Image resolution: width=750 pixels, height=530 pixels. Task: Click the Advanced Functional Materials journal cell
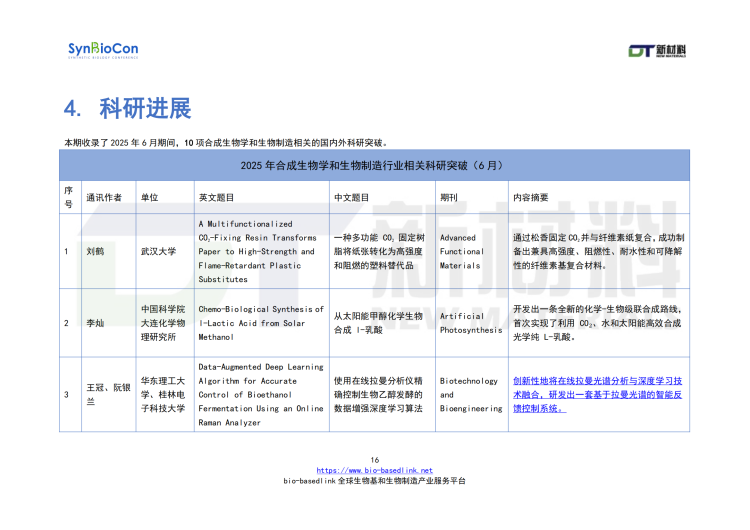[x=462, y=252]
